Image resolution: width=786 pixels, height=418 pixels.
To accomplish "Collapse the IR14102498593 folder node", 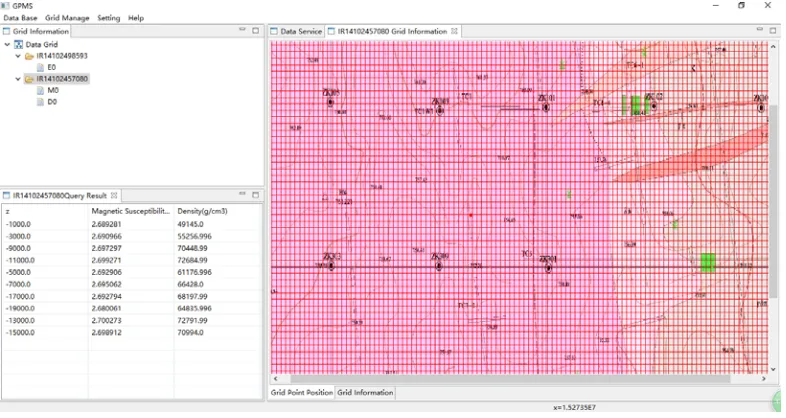I will pyautogui.click(x=18, y=56).
